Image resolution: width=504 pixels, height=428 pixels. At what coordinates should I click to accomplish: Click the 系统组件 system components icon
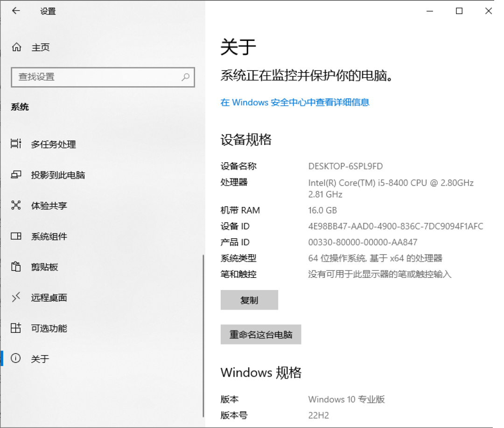pos(16,236)
